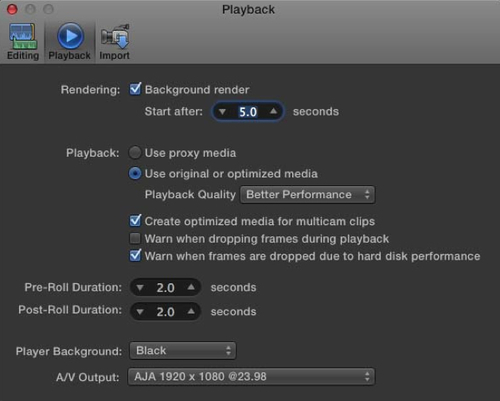The image size is (500, 401).
Task: Disable warning for hard disk performance drops
Action: pos(135,255)
